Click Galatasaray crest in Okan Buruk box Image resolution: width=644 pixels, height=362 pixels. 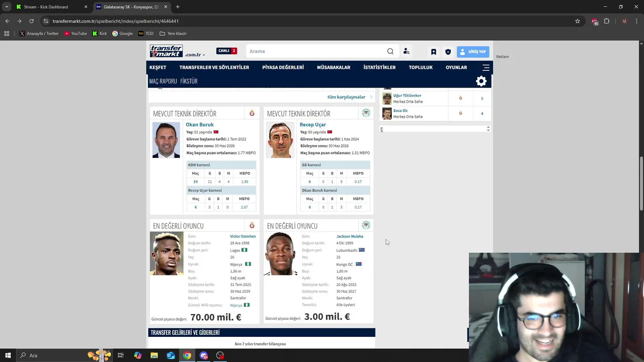pyautogui.click(x=252, y=113)
